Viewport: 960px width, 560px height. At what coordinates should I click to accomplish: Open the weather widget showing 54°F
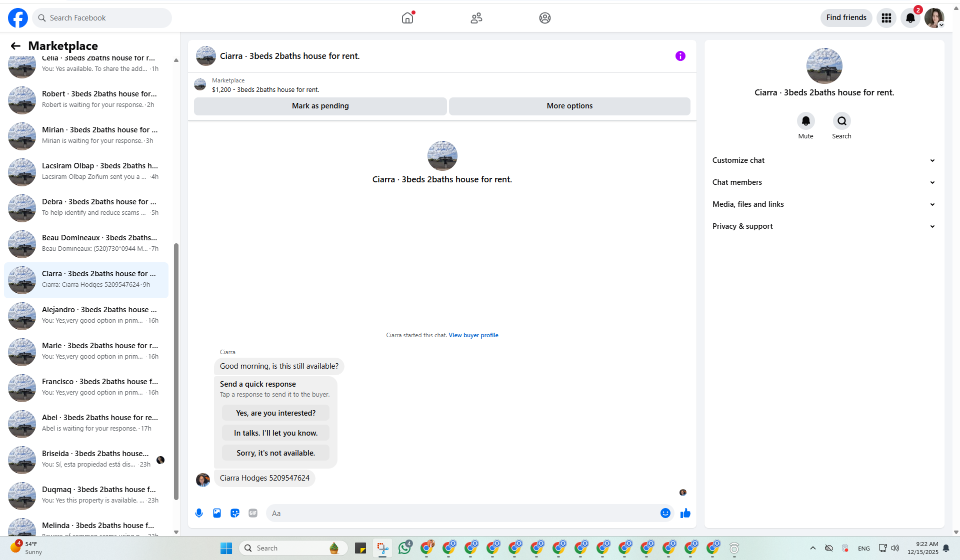(x=26, y=548)
